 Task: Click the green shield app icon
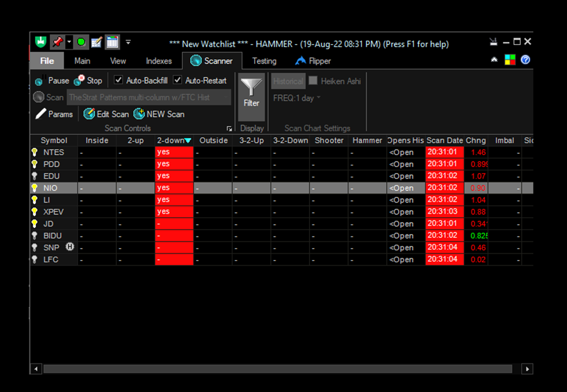tap(41, 42)
